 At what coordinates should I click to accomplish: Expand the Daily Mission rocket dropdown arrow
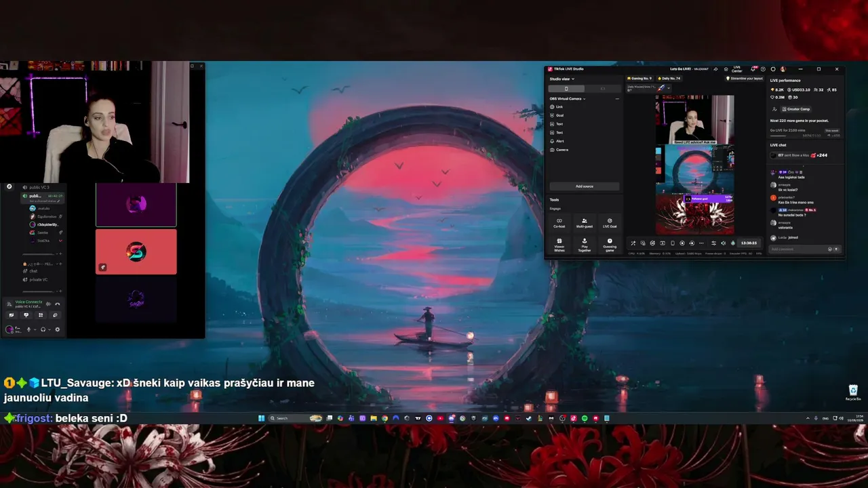pos(669,88)
